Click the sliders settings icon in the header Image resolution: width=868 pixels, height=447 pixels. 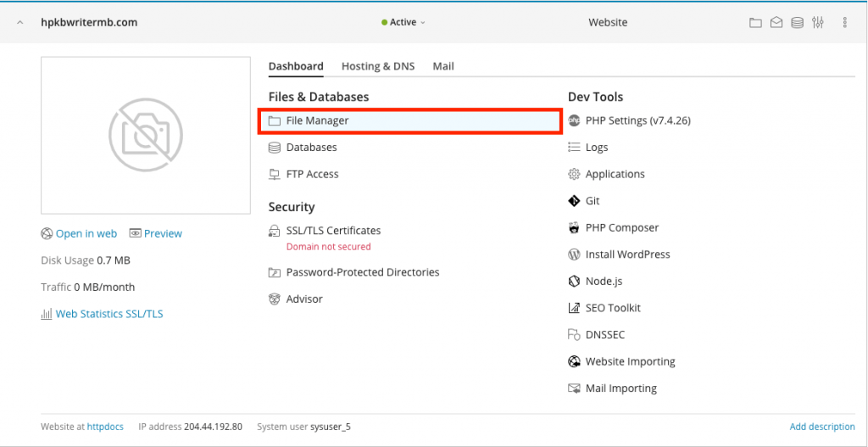[818, 23]
